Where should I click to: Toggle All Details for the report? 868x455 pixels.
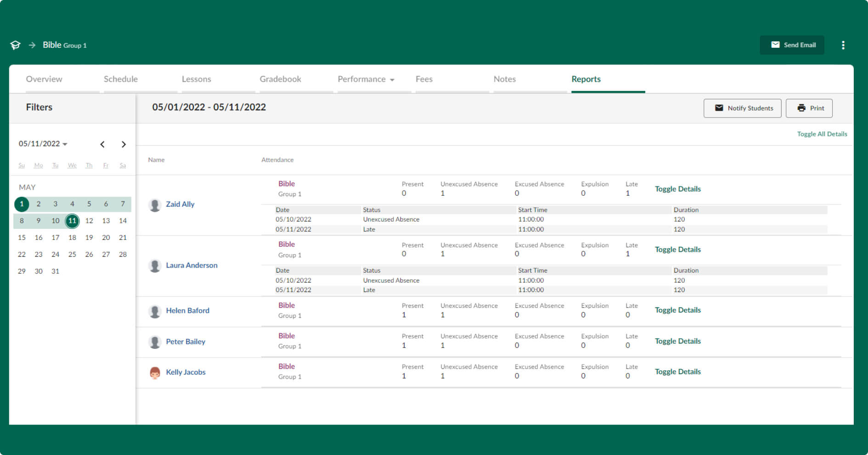[x=822, y=134]
